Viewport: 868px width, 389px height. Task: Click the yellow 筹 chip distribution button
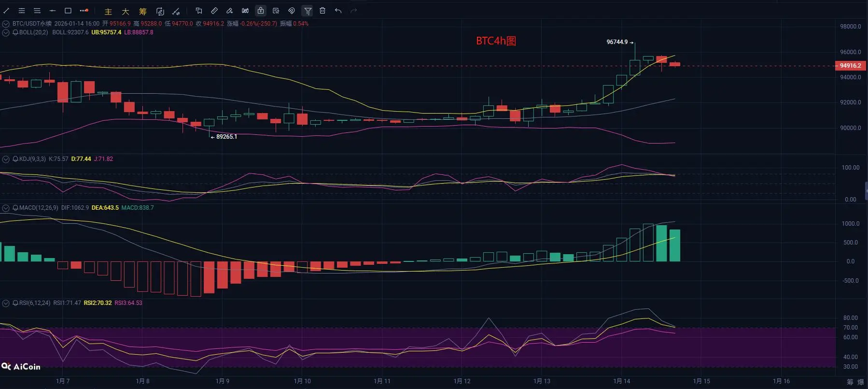[x=143, y=11]
